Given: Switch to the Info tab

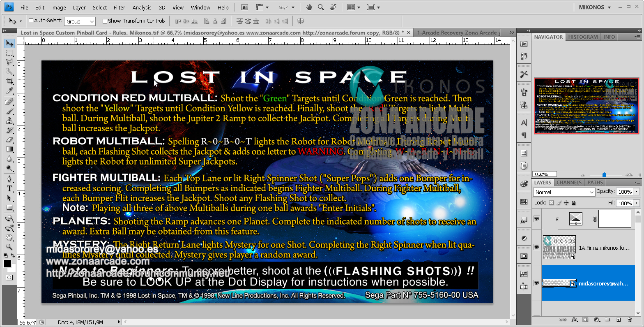Looking at the screenshot, I should (x=609, y=37).
